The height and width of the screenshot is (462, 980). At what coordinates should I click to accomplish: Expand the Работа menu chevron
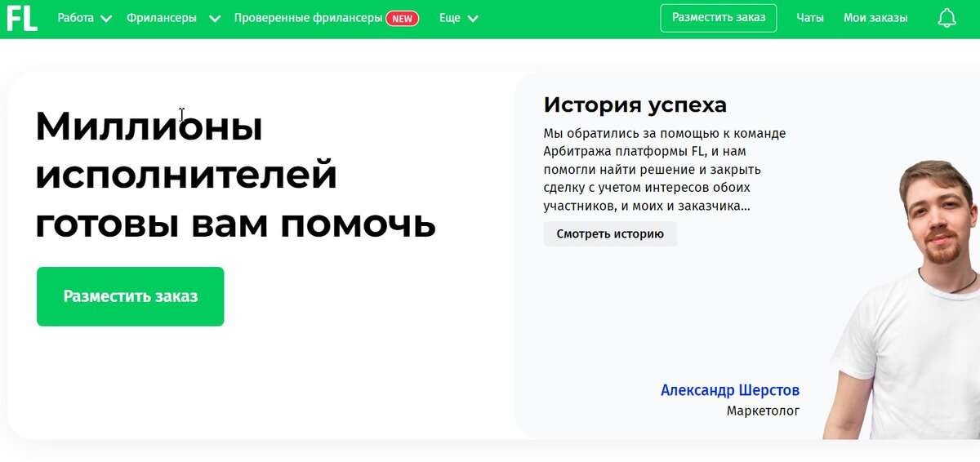click(105, 19)
